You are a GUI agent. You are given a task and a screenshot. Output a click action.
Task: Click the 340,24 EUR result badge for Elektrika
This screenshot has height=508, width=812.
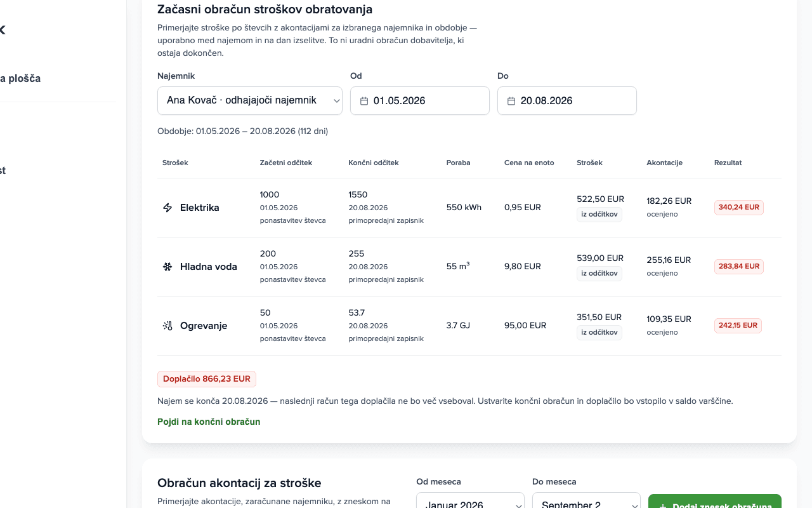point(739,208)
